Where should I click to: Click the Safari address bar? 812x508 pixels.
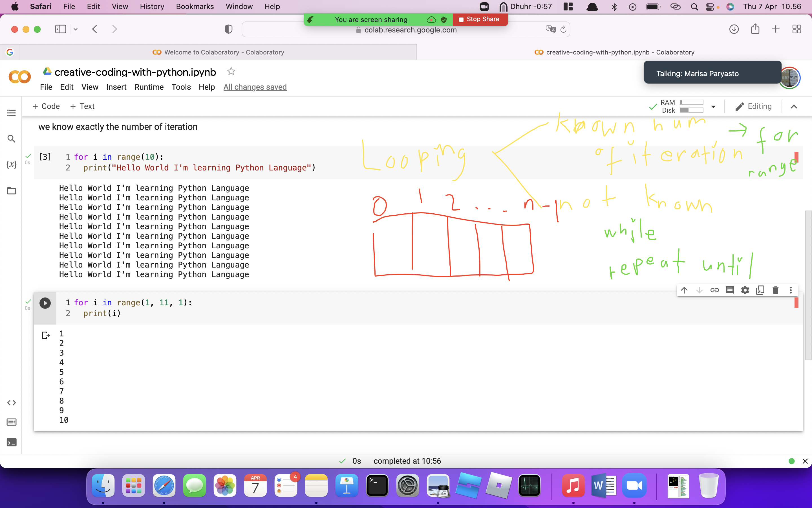tap(406, 30)
